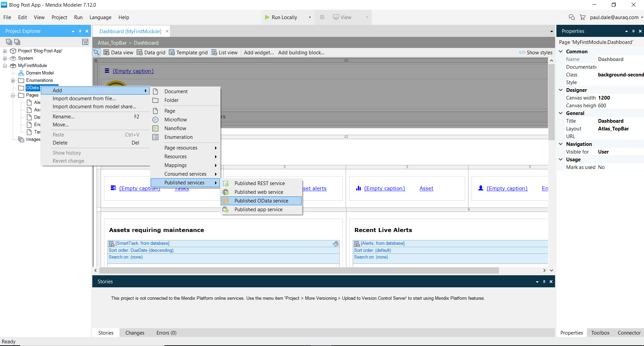Select the Domain Model tree item
Screen dimensions: 644x346
[40, 73]
